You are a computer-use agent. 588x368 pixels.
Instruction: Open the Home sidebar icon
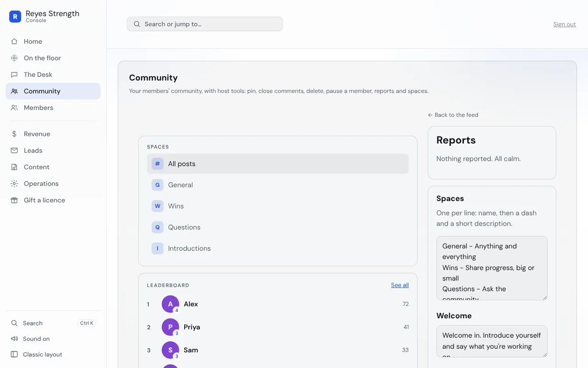(14, 41)
